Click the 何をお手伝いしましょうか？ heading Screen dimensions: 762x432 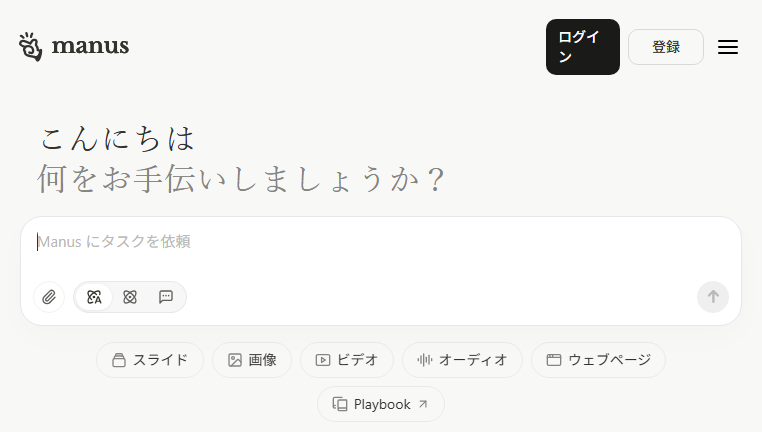pos(241,179)
